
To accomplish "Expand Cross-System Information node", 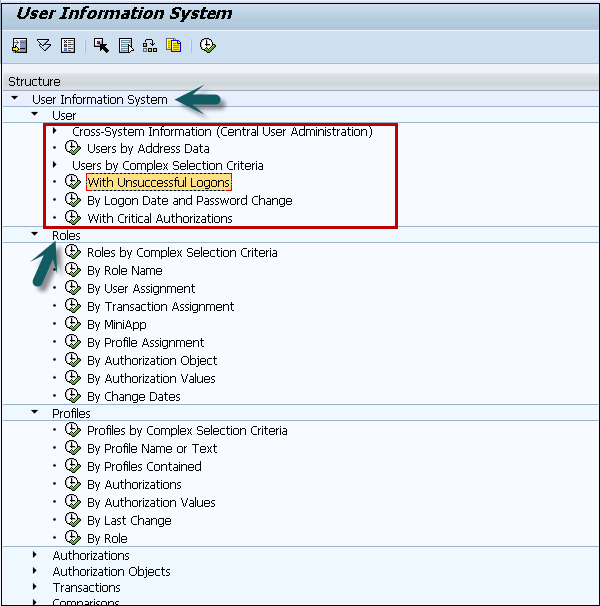I will [x=54, y=131].
